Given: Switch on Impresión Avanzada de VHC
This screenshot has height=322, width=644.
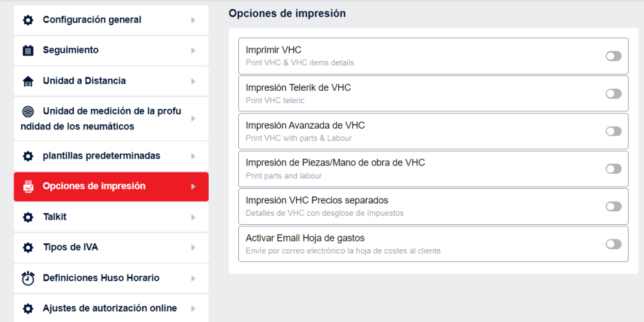Looking at the screenshot, I should pyautogui.click(x=613, y=131).
